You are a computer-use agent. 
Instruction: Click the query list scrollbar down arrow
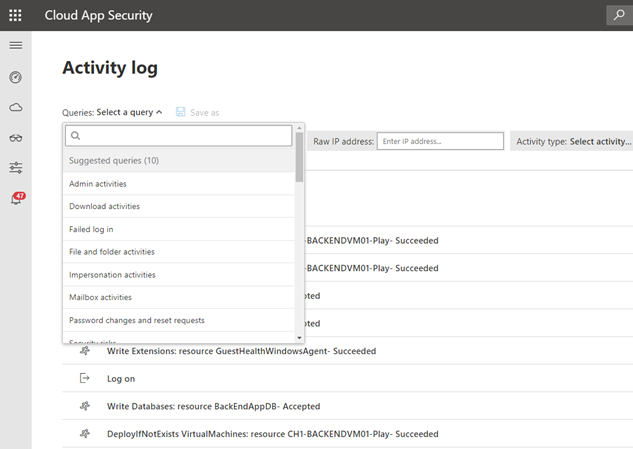300,338
